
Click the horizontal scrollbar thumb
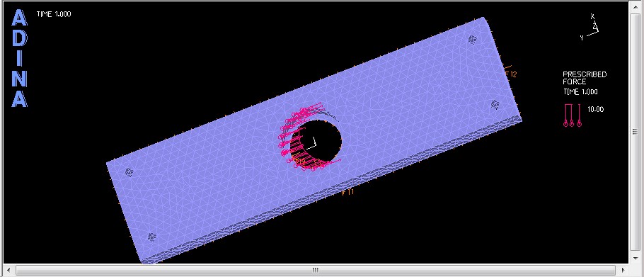(x=315, y=270)
